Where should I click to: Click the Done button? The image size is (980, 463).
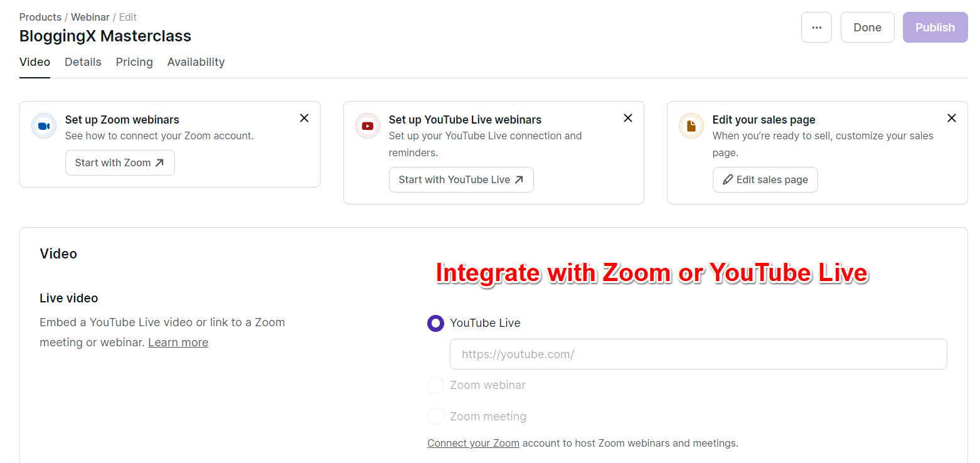point(867,27)
